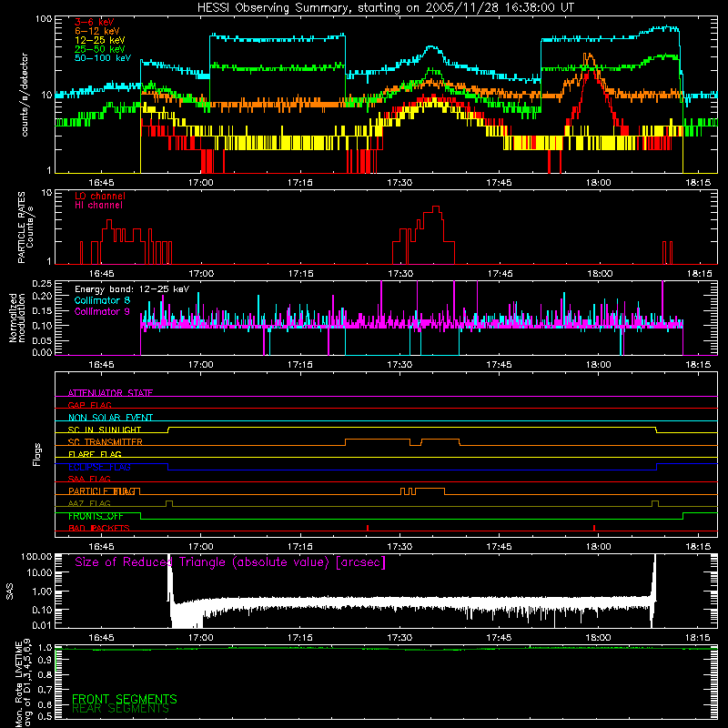The image size is (728, 728).
Task: Click the GAP FLAG label
Action: pos(89,405)
